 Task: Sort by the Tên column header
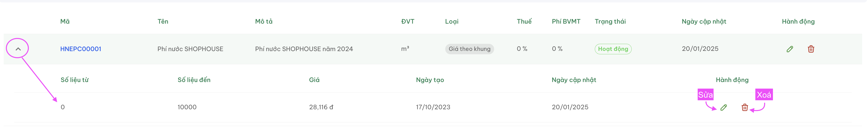coord(163,21)
